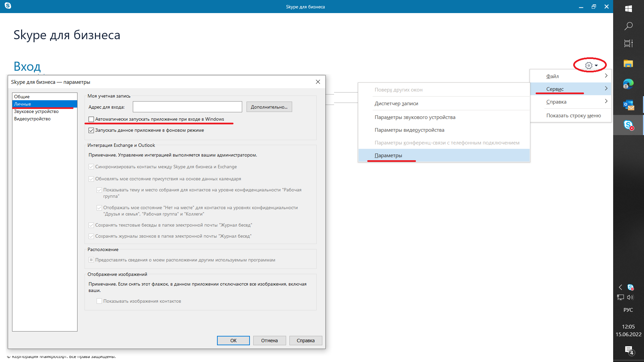Toggle Синхронизировать контакты между Skype и Exchange
This screenshot has height=362, width=644.
coord(91,167)
